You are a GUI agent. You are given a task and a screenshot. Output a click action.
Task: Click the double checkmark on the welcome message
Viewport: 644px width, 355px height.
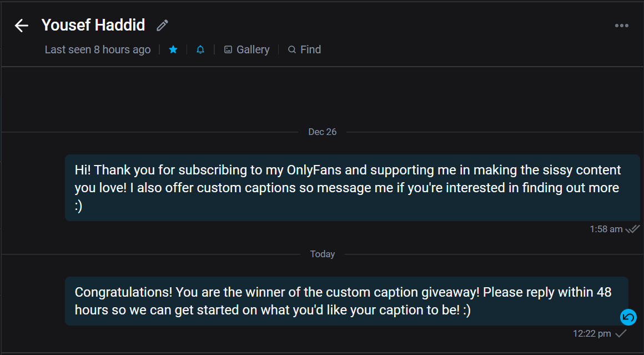click(632, 228)
